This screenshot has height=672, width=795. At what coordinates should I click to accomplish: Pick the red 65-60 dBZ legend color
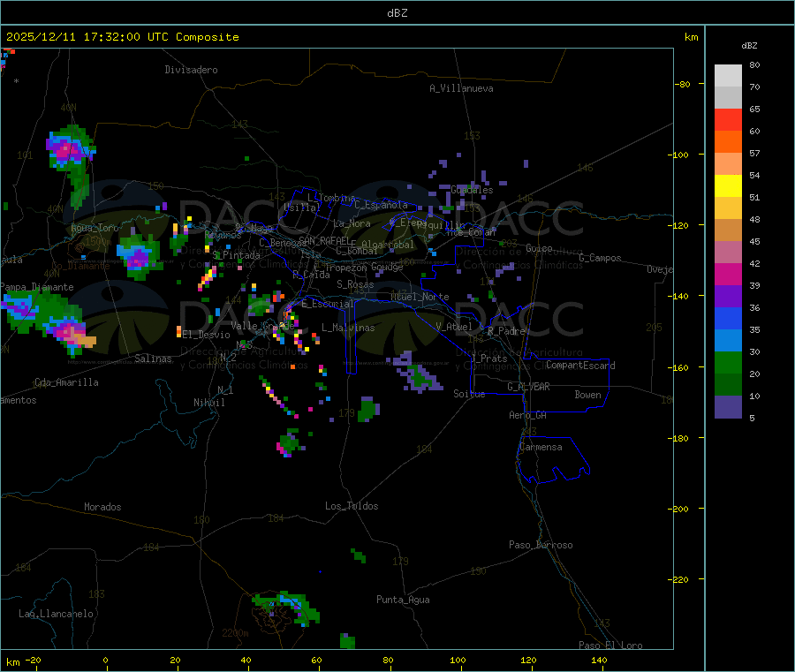728,119
